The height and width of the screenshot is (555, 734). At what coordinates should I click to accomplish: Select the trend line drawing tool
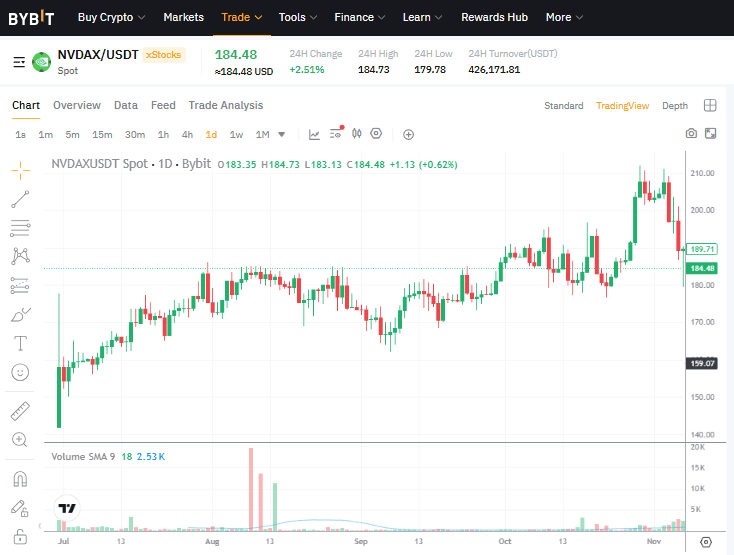pos(20,199)
